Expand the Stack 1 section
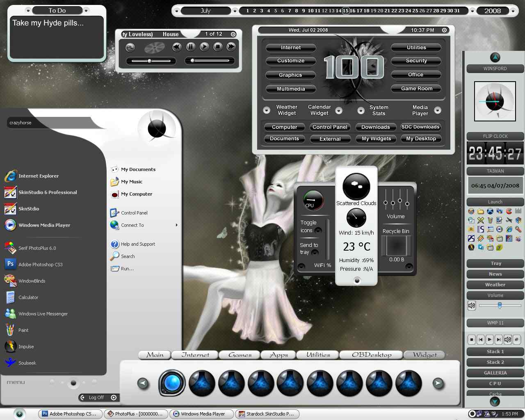Image resolution: width=525 pixels, height=420 pixels. pyautogui.click(x=495, y=352)
